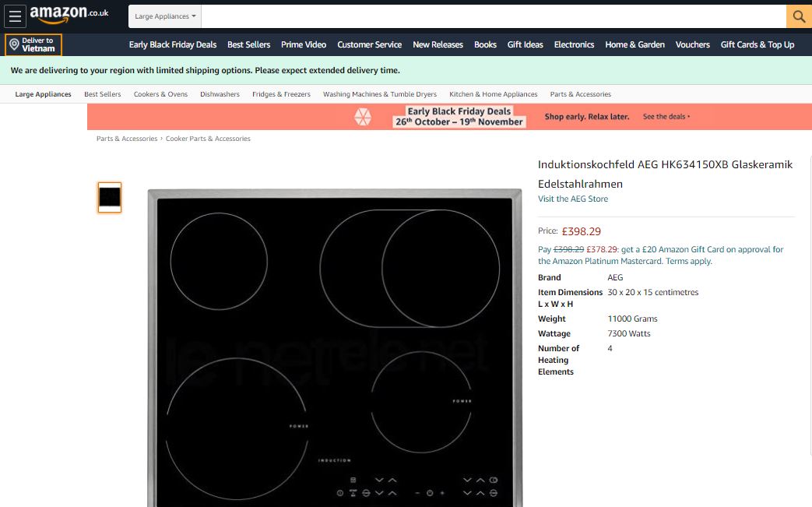Open Early Black Friday Deals nav link
The image size is (812, 507).
point(173,44)
